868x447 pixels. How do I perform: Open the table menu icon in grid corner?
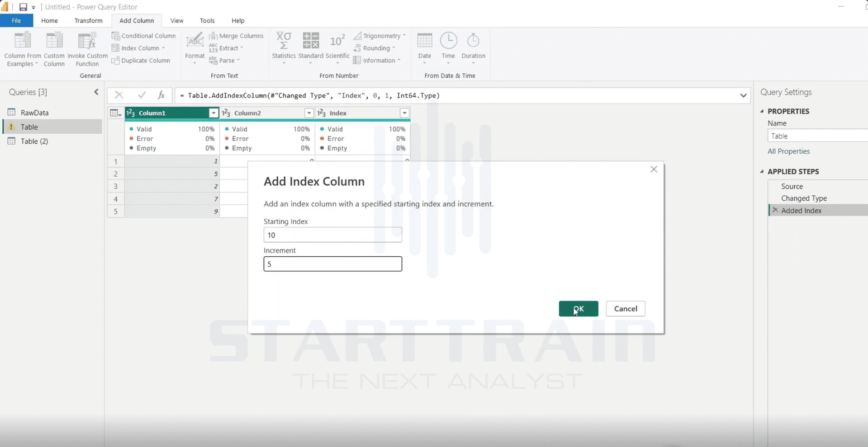point(116,113)
